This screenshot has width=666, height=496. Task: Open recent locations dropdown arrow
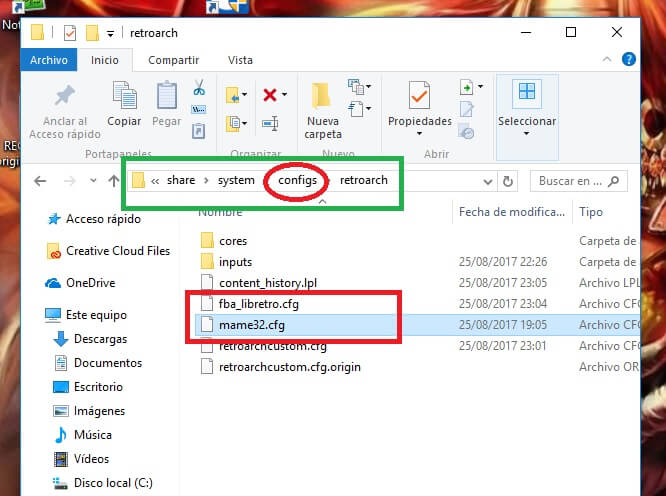[93, 181]
